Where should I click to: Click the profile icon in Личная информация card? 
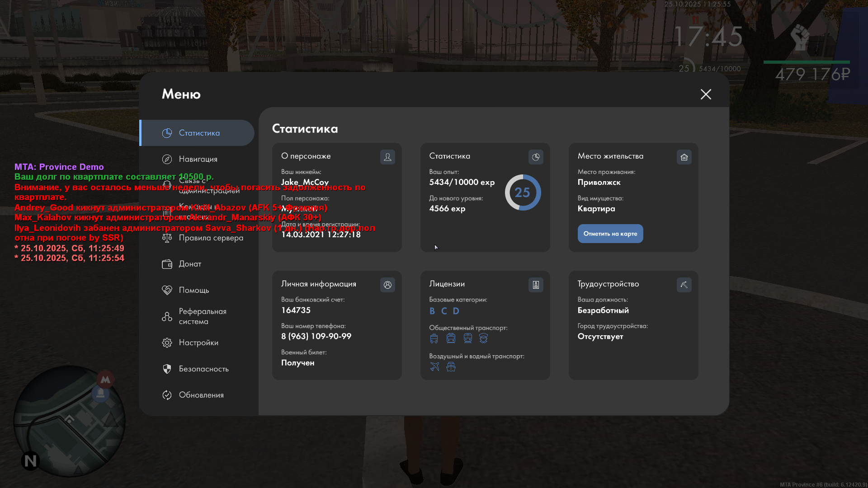coord(387,285)
